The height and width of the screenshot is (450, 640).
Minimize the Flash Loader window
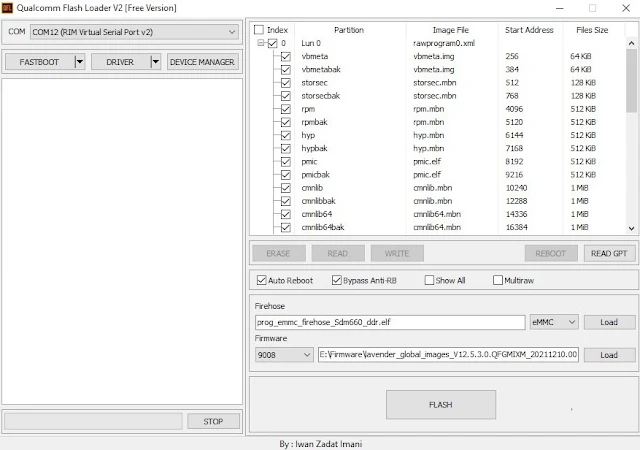tap(560, 8)
